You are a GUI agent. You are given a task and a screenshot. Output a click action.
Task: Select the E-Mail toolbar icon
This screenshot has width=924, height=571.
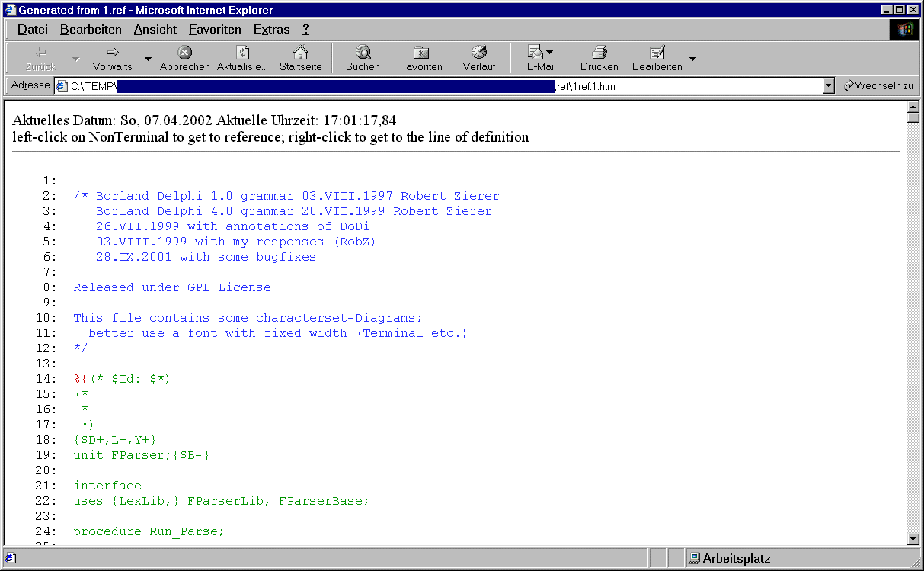(536, 53)
